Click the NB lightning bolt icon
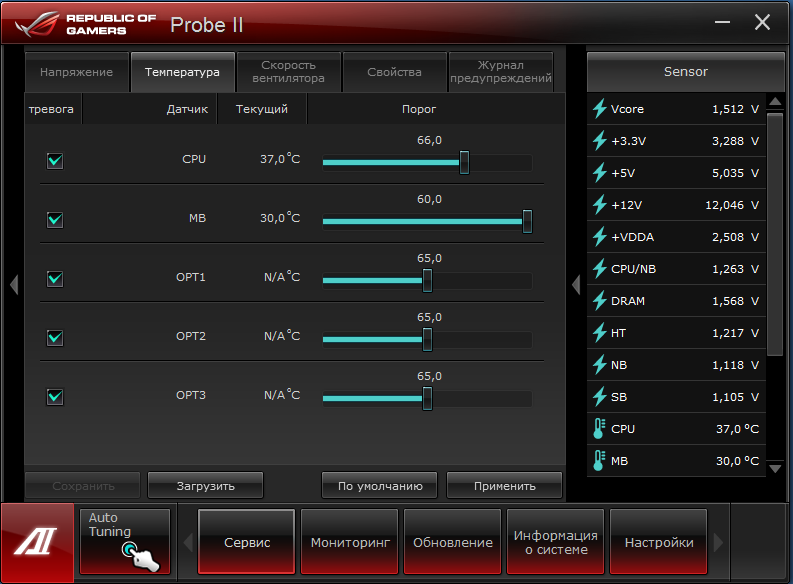The width and height of the screenshot is (793, 584). [600, 365]
